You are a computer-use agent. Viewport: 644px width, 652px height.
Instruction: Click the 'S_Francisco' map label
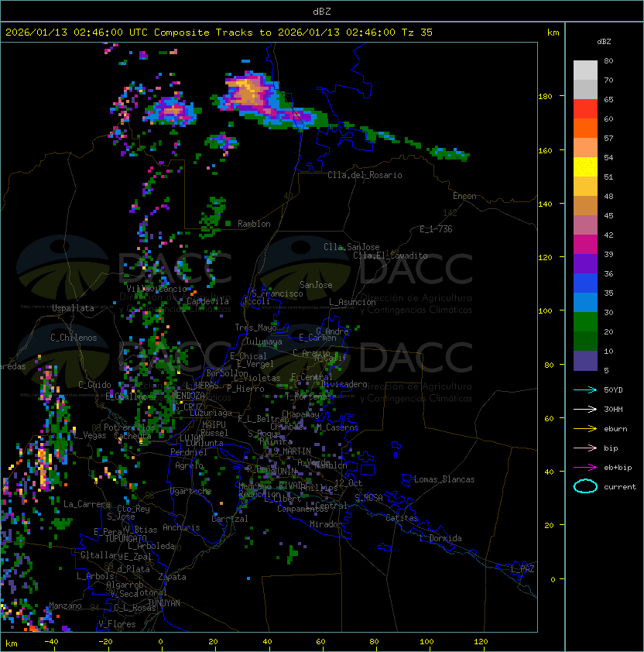pyautogui.click(x=277, y=293)
